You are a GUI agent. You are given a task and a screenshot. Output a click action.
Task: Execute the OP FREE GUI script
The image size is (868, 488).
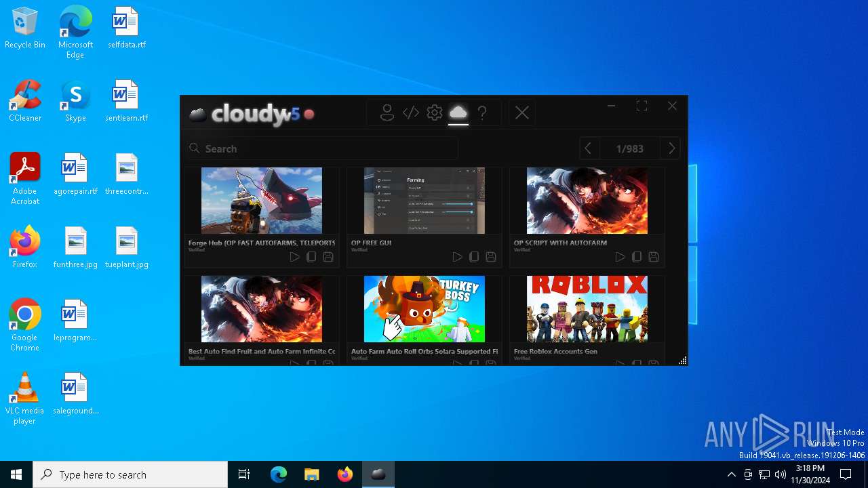pos(457,257)
